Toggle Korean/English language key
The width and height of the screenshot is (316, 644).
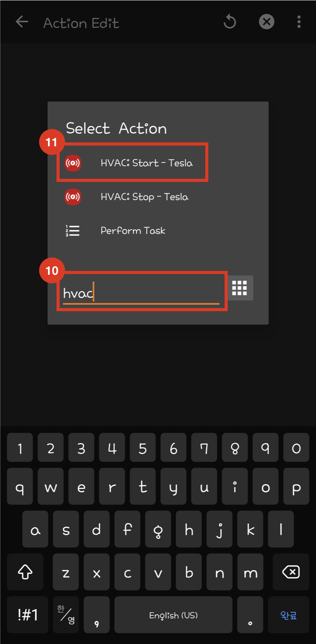click(x=66, y=615)
